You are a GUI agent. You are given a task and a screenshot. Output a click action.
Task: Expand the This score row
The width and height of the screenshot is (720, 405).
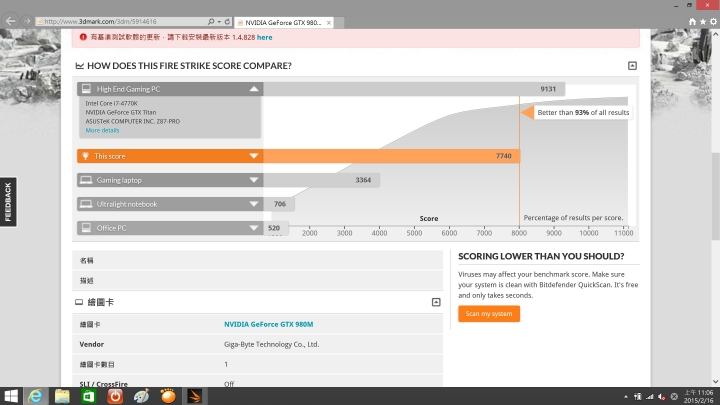click(253, 156)
